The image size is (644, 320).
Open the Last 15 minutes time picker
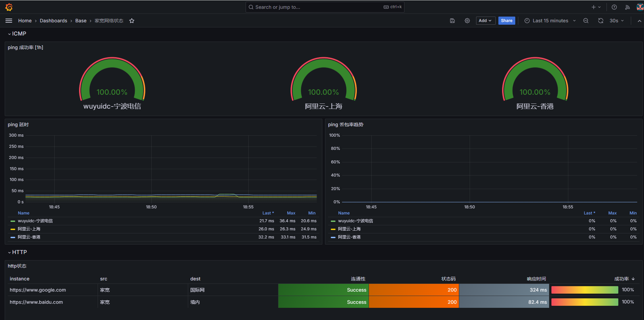(x=550, y=21)
